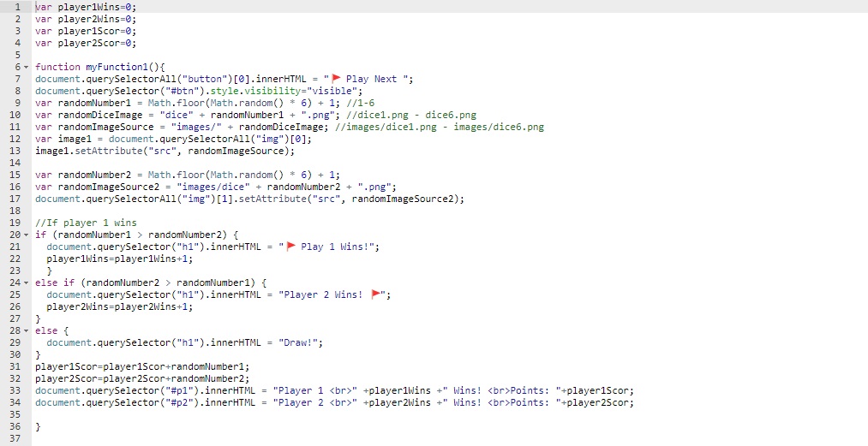This screenshot has height=446, width=868.
Task: Click 'player2Scor=player2Scor+randomNumber2;' statement
Action: click(x=142, y=378)
